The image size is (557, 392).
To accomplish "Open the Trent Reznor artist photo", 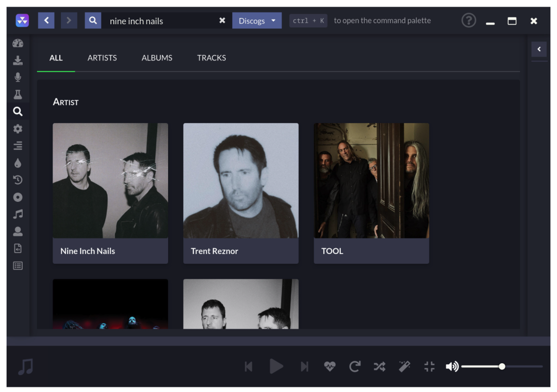I will 241,181.
